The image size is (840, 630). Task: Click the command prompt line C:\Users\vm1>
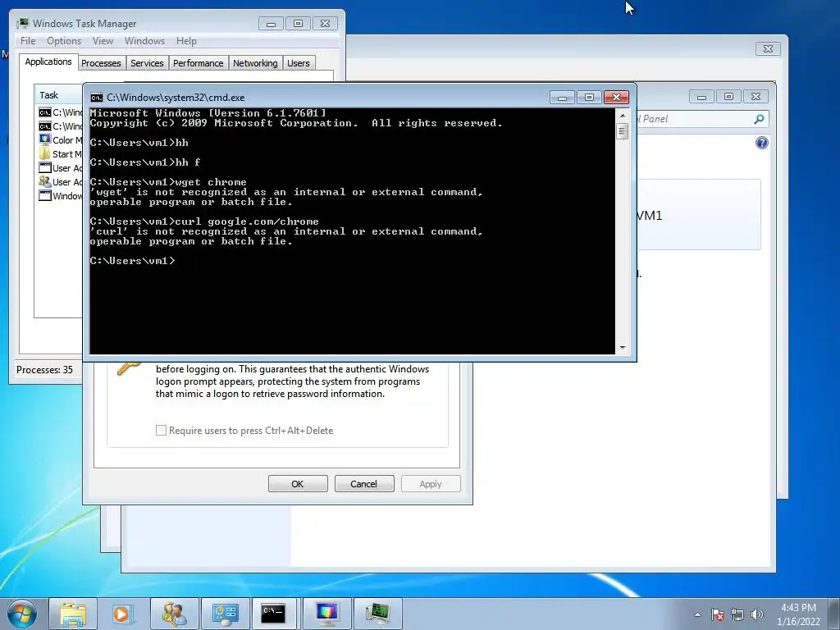pos(132,261)
